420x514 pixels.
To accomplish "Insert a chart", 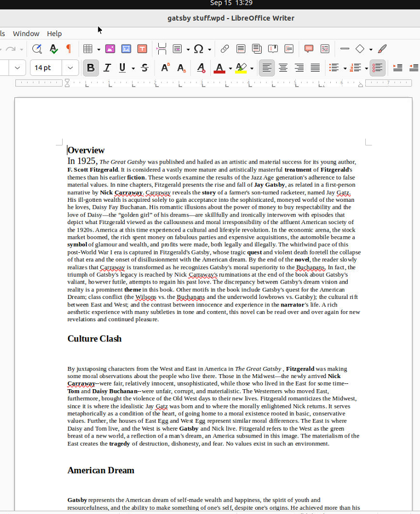I will [x=126, y=49].
